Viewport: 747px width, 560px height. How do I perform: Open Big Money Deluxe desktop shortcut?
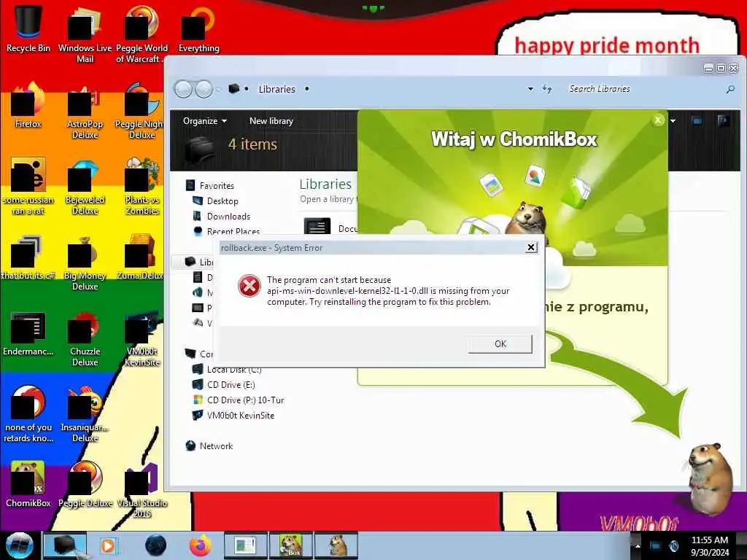coord(85,262)
